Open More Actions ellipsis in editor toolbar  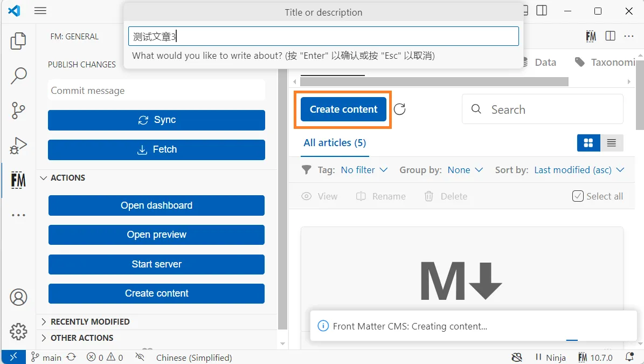click(x=629, y=36)
